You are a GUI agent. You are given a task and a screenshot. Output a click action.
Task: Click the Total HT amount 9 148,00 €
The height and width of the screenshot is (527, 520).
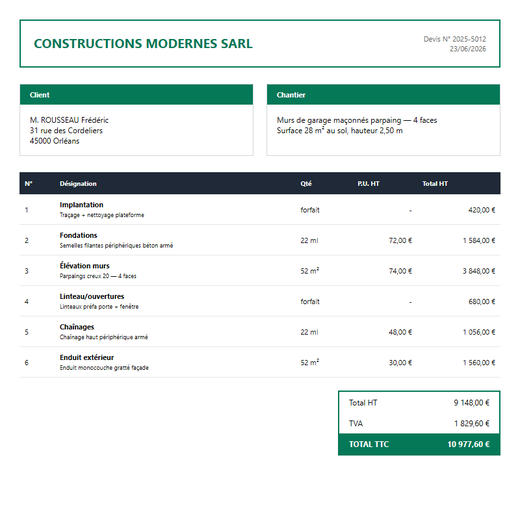[x=471, y=403]
